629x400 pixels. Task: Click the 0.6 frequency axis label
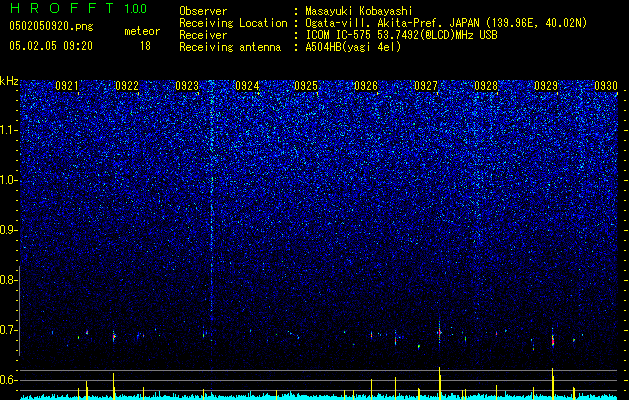pyautogui.click(x=7, y=380)
